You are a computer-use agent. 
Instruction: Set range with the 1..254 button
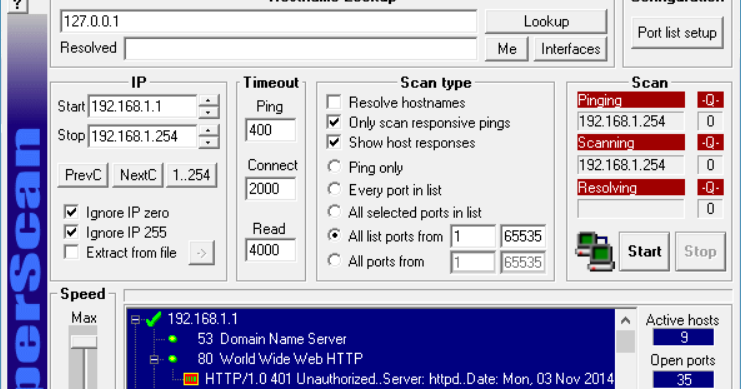click(x=191, y=175)
